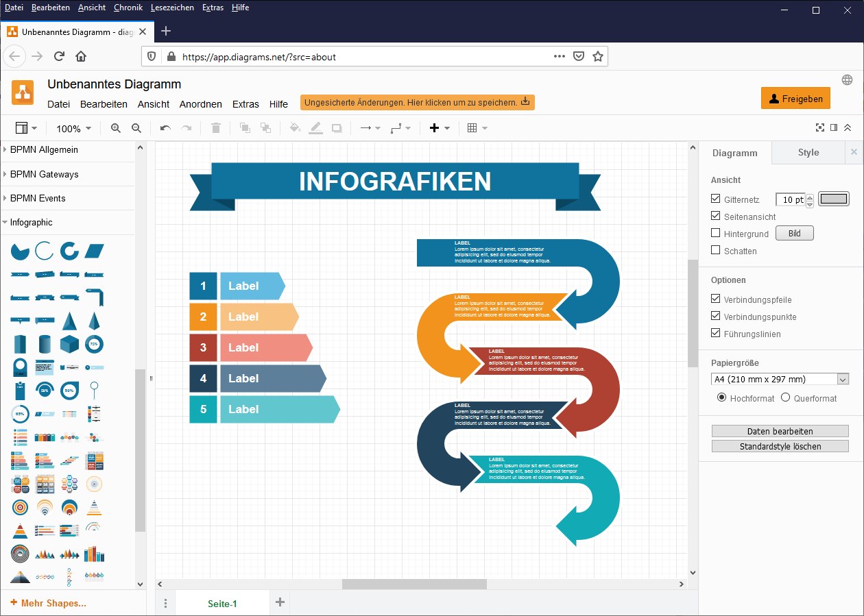Click the grid color swatch
The width and height of the screenshot is (864, 616).
[x=833, y=199]
